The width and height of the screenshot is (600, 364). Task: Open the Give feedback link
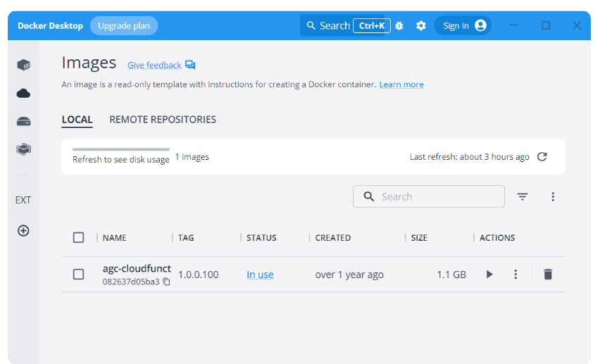coord(154,65)
